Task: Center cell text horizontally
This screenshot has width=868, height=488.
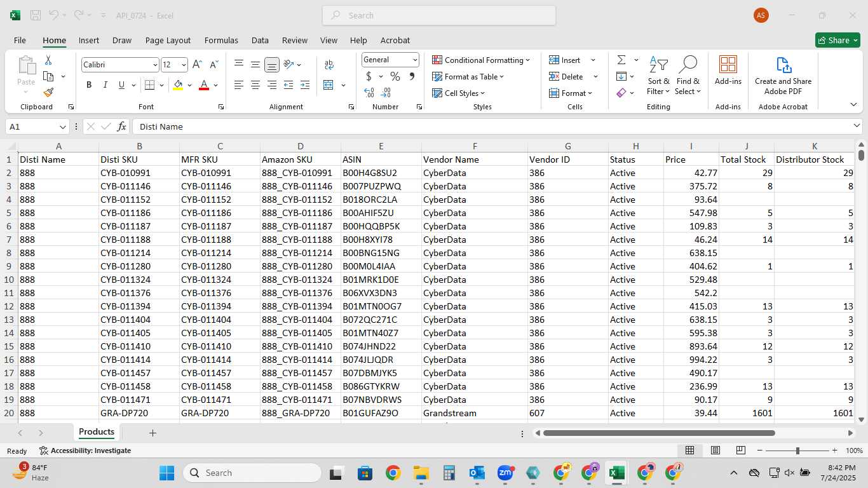Action: click(255, 85)
